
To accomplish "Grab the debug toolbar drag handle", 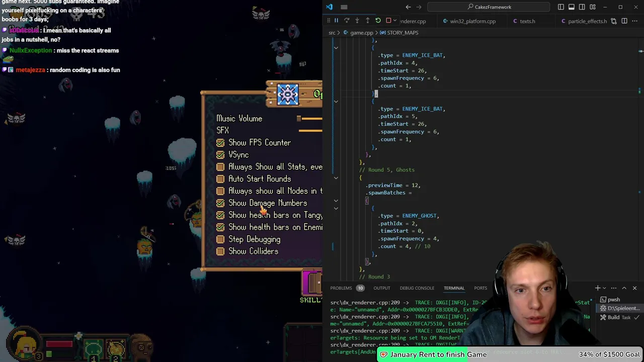I will point(329,21).
